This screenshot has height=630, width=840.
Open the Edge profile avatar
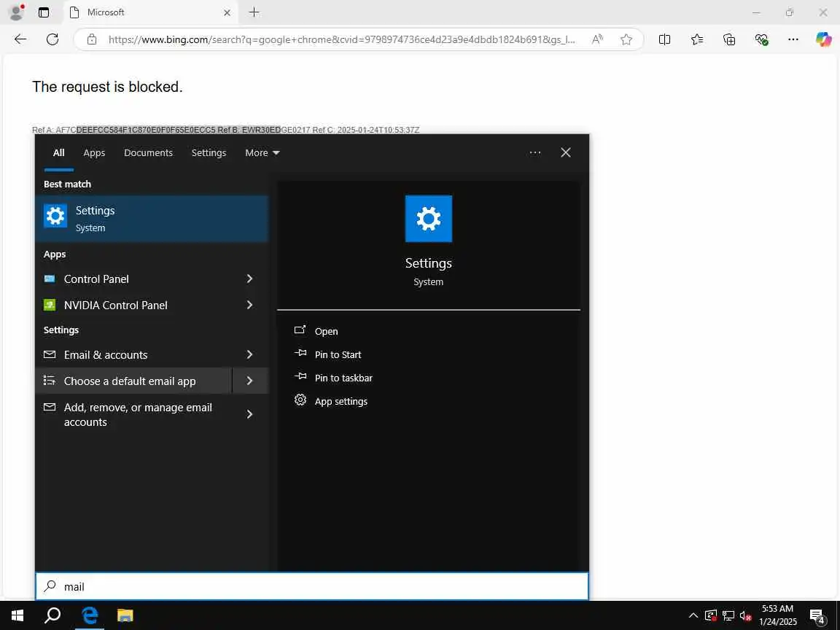[x=17, y=12]
